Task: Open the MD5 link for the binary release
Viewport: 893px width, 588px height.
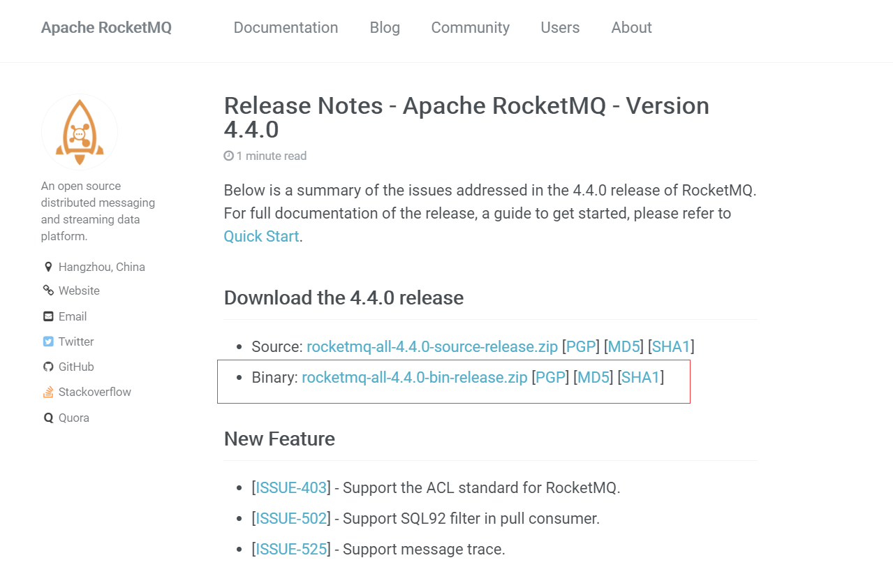Action: (593, 377)
